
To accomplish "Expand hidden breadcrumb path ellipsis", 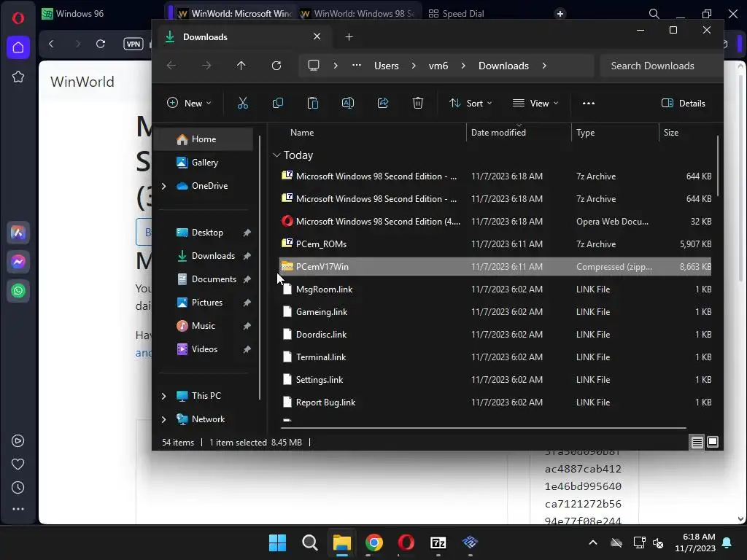I will pos(356,66).
